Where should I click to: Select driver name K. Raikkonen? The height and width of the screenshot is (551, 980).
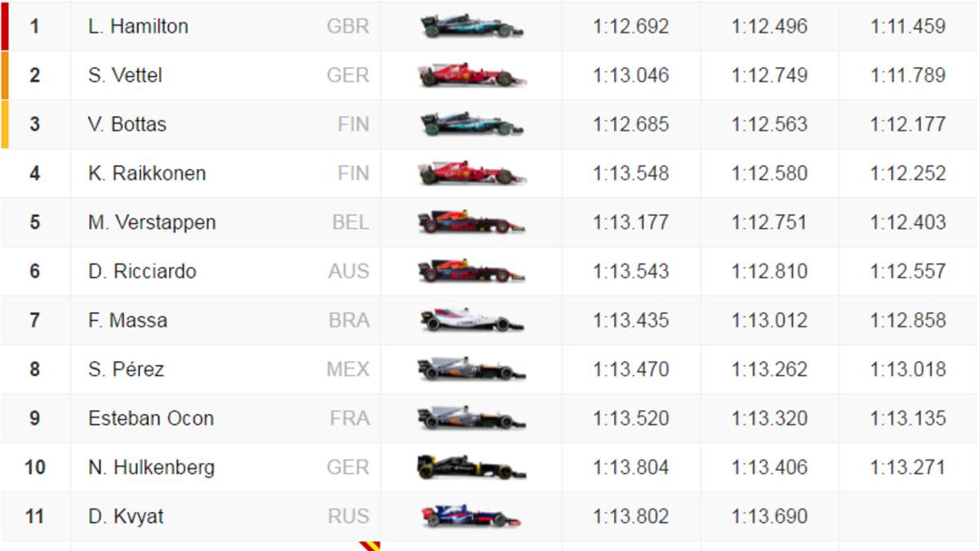click(147, 173)
